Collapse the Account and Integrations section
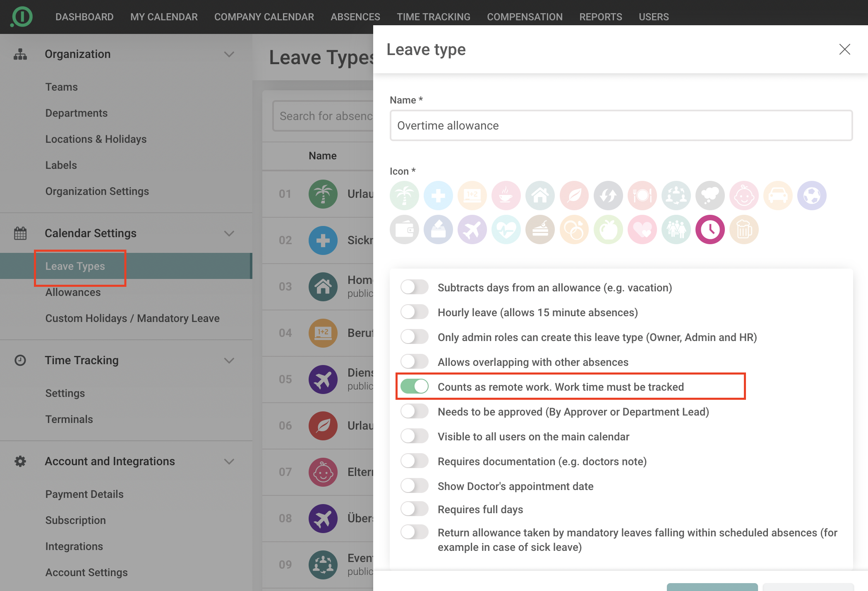This screenshot has width=868, height=591. tap(229, 461)
